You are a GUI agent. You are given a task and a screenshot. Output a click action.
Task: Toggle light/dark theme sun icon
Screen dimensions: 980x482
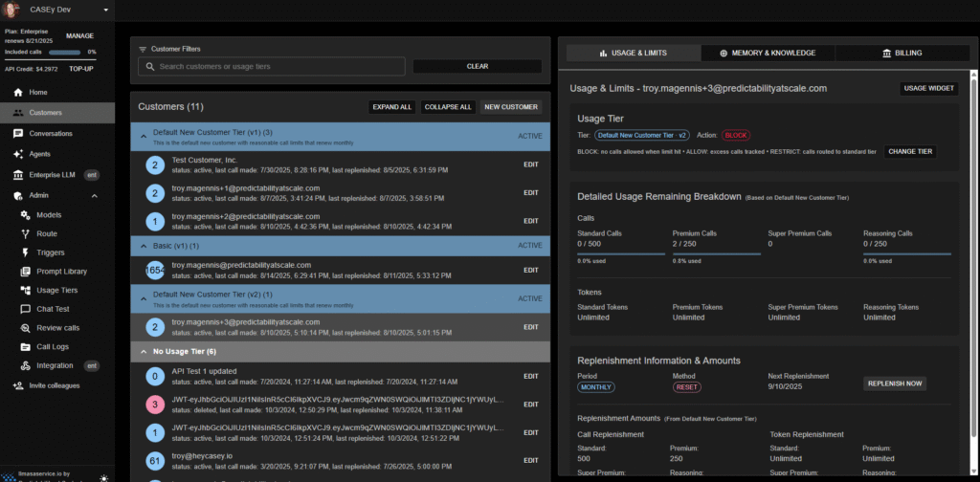[x=103, y=476]
